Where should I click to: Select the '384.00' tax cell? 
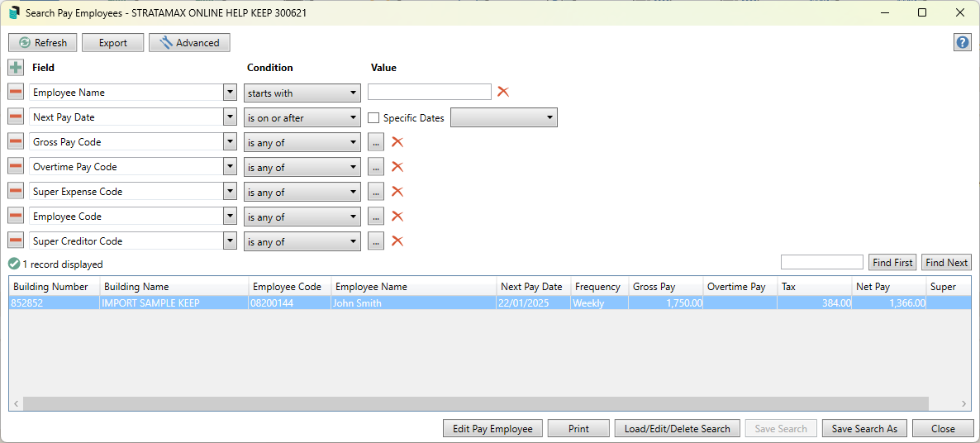[815, 303]
